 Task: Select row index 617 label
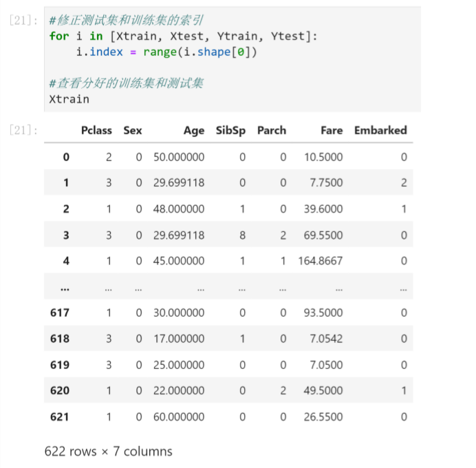pyautogui.click(x=60, y=312)
